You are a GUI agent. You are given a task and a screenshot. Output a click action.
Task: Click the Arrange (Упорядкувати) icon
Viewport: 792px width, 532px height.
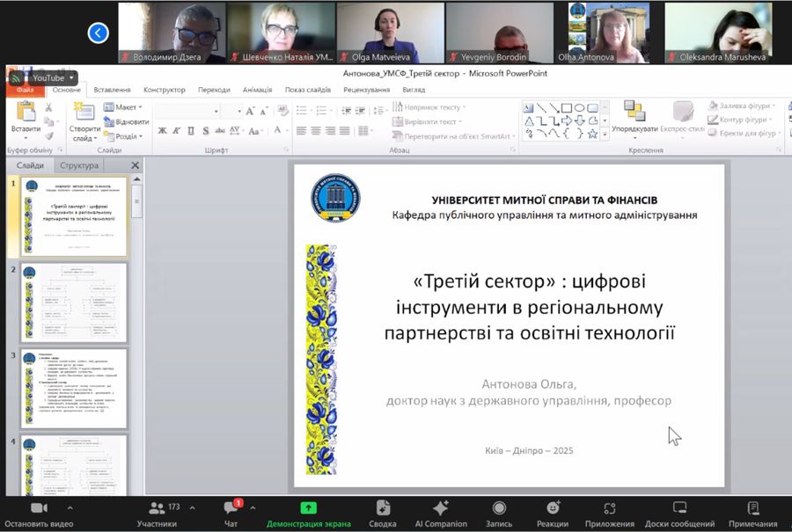point(634,111)
